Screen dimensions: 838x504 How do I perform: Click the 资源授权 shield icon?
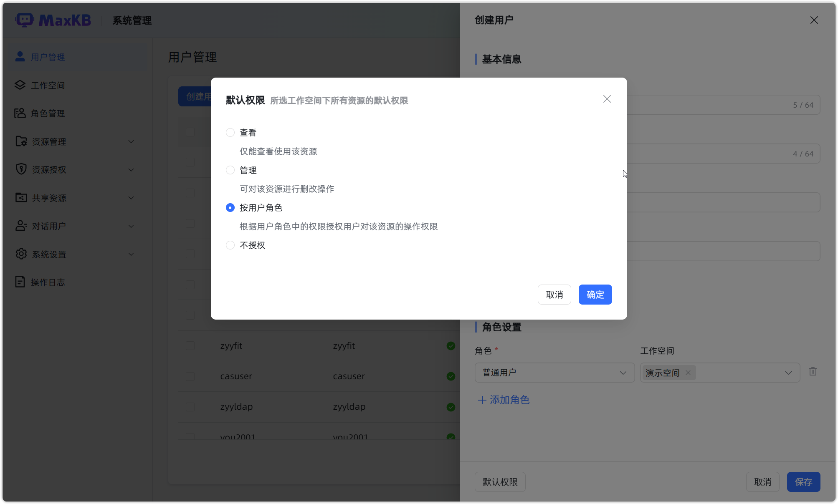(x=20, y=169)
